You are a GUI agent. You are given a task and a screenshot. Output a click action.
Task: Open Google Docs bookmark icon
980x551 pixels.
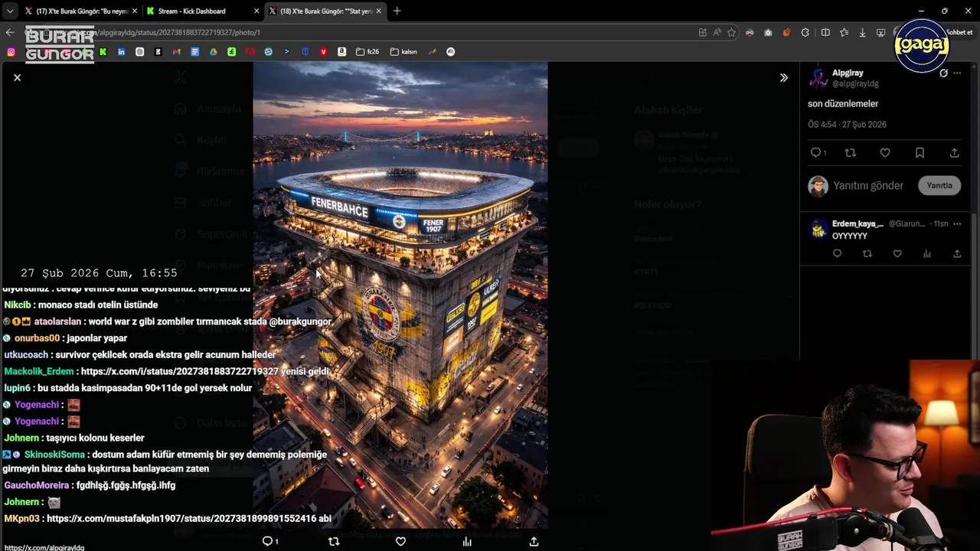click(194, 51)
